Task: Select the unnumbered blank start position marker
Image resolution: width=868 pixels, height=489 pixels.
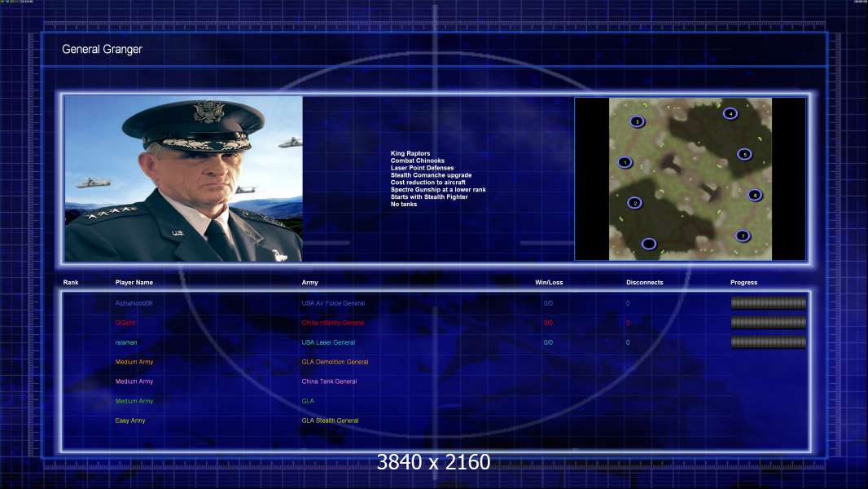Action: pyautogui.click(x=649, y=244)
